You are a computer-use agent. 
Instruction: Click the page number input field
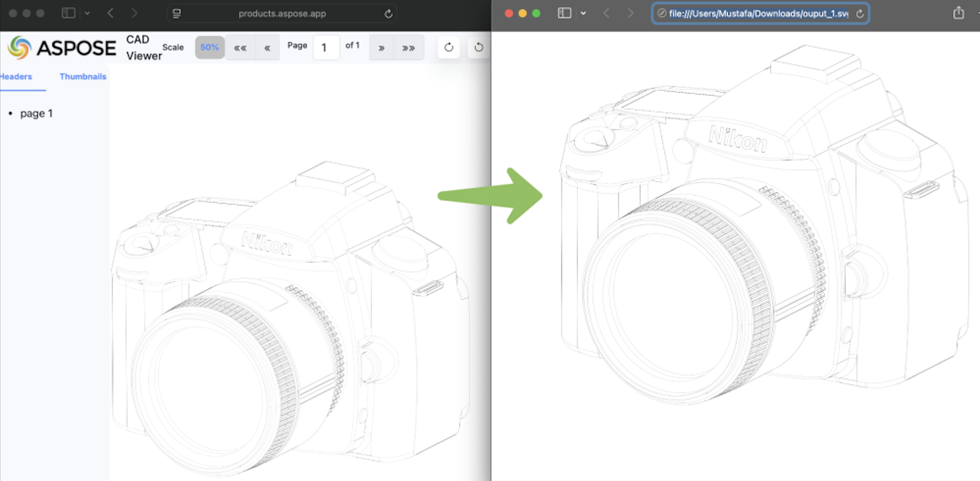tap(325, 48)
